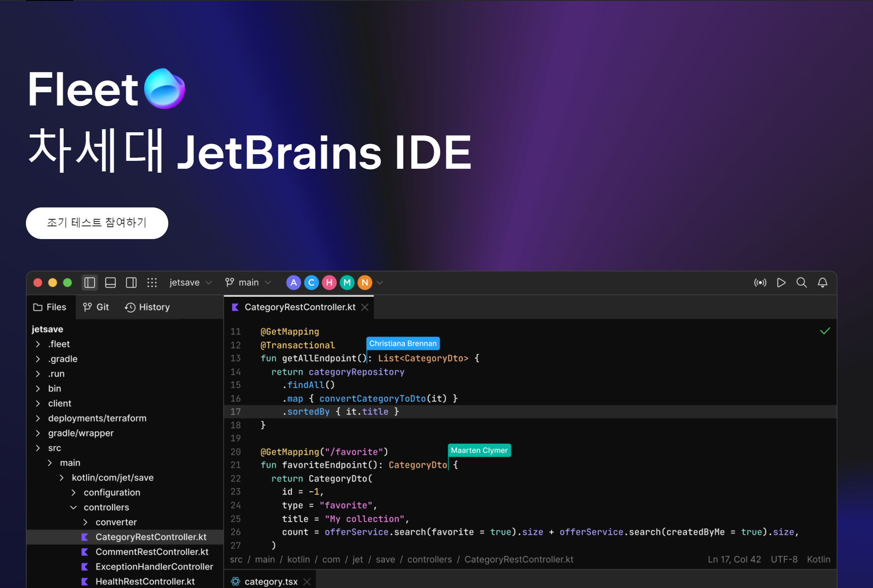Switch to the History tab
The width and height of the screenshot is (873, 588).
147,307
